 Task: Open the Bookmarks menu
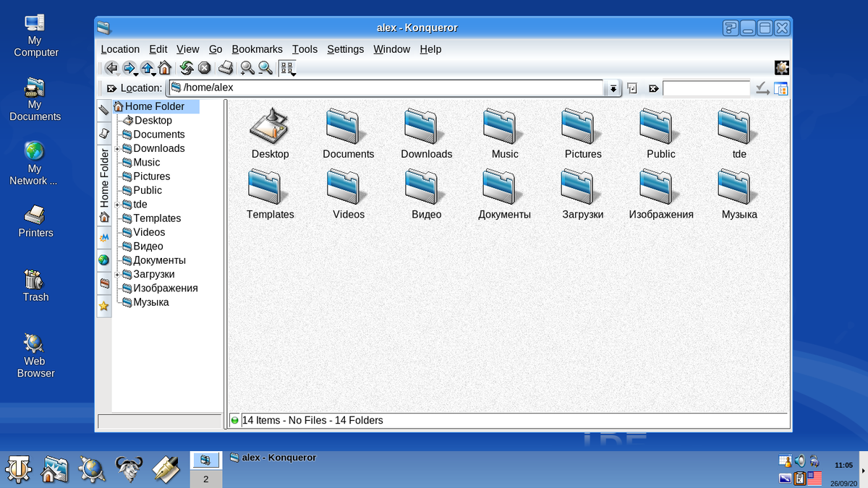click(257, 49)
